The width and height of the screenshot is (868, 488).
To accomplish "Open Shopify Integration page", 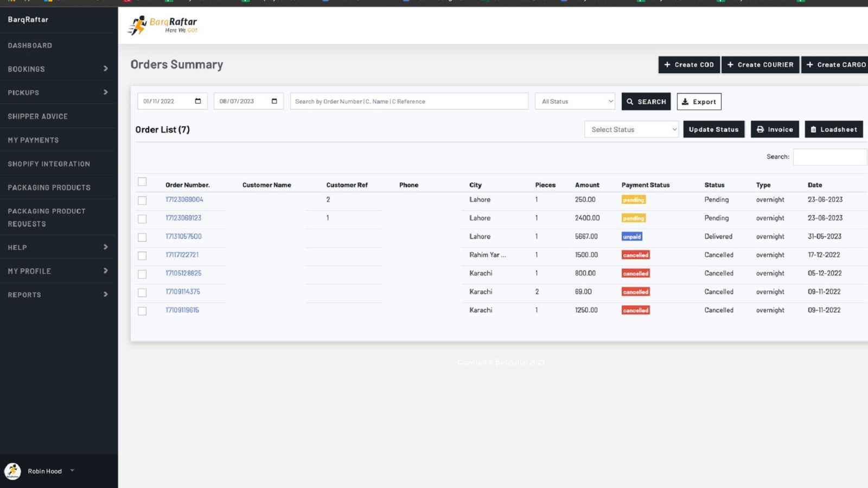I will (x=49, y=164).
